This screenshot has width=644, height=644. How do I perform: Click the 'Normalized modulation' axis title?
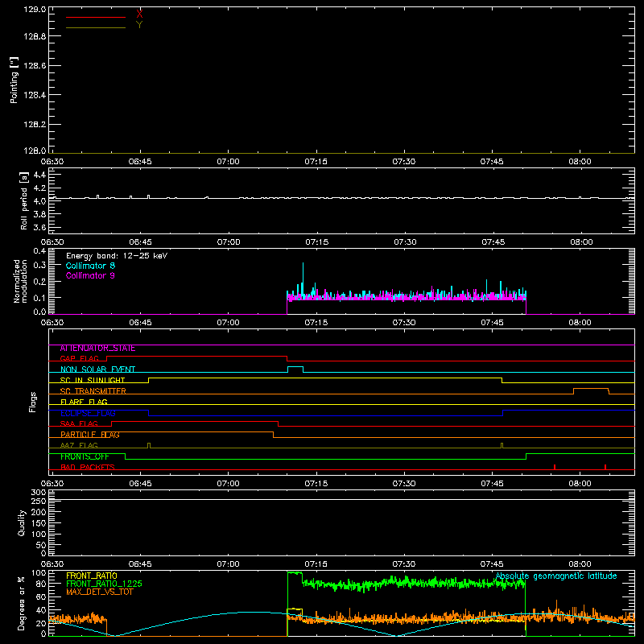[x=19, y=281]
